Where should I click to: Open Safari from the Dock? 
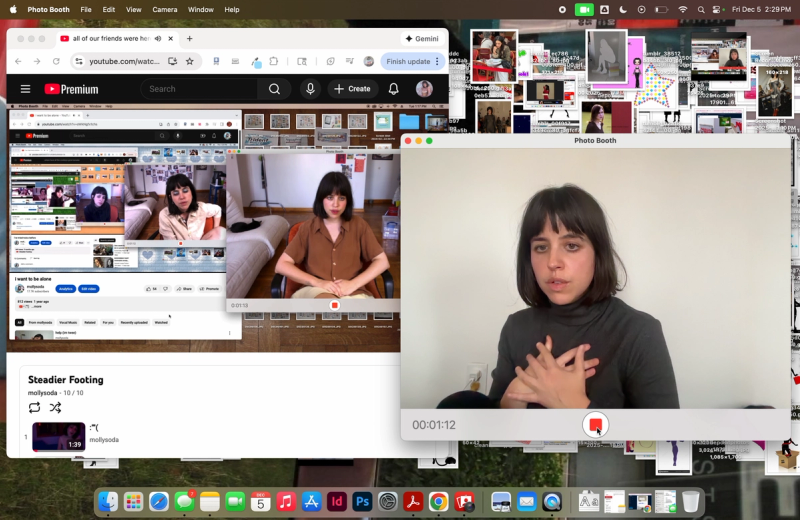click(159, 502)
